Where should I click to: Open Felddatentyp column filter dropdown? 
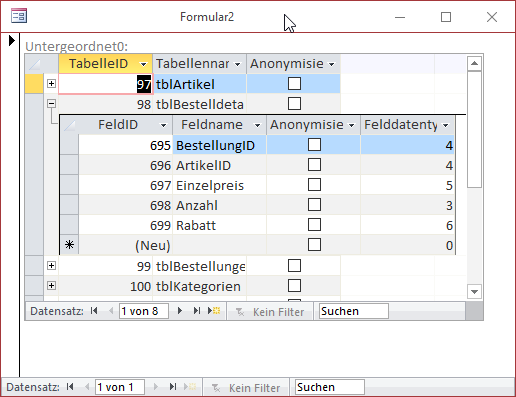coord(446,125)
